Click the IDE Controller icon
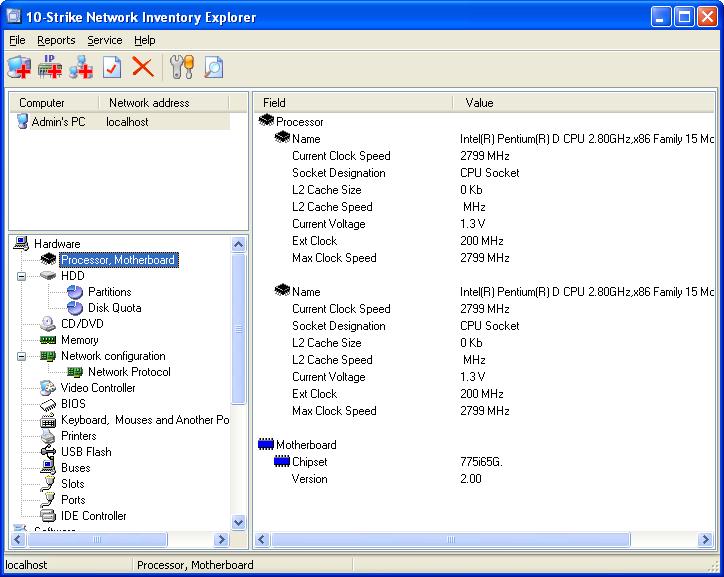 point(48,516)
